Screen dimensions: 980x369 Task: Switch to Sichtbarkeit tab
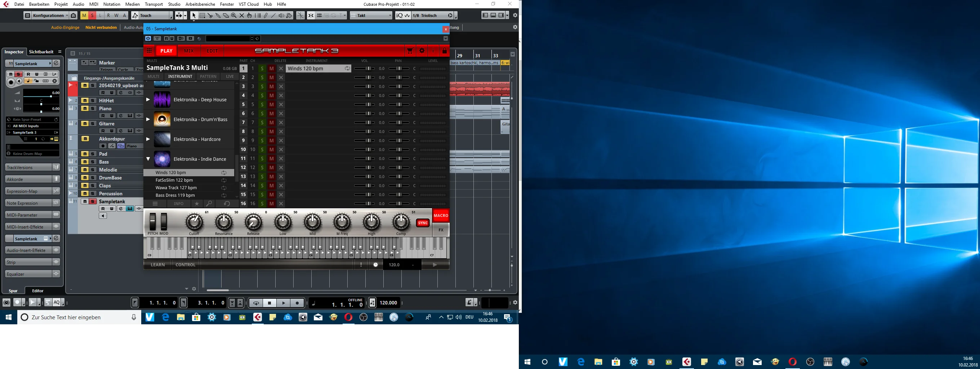[x=41, y=52]
